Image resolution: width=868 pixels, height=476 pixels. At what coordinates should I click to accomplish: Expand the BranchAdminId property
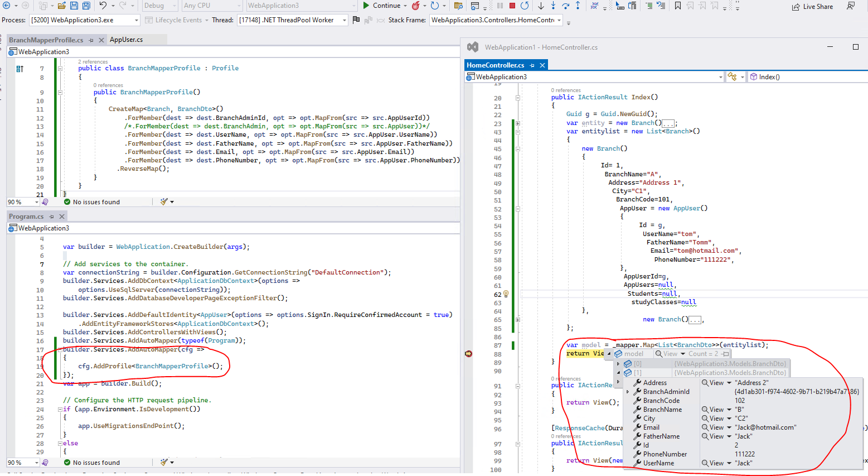pyautogui.click(x=628, y=392)
